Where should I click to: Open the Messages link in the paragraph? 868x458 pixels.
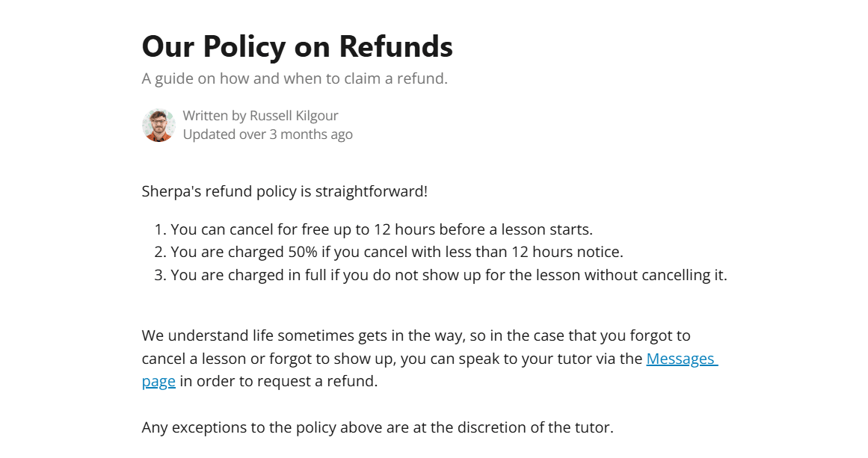[680, 359]
